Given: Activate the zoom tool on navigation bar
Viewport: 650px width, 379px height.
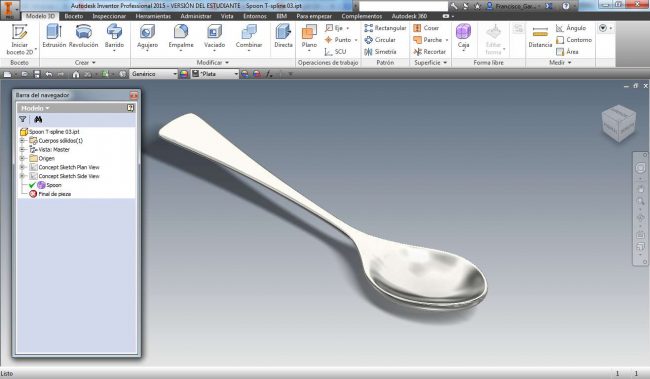Looking at the screenshot, I should pyautogui.click(x=640, y=202).
